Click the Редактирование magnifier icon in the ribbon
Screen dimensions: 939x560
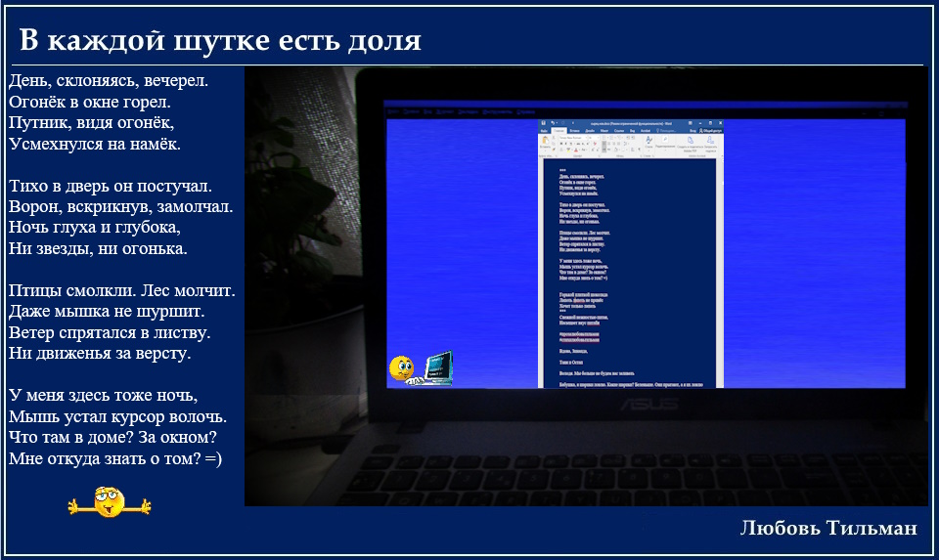pos(664,141)
